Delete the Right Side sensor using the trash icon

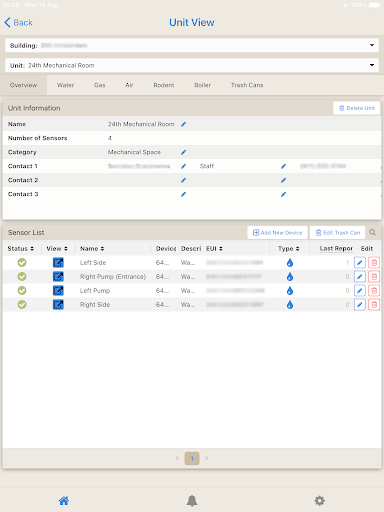tap(374, 305)
